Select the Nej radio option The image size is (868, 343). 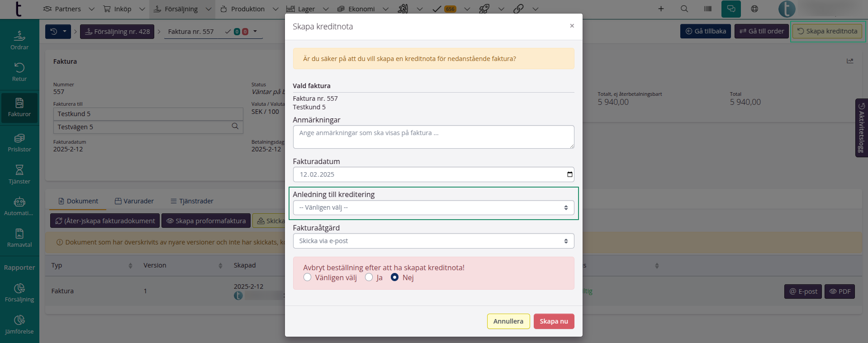point(395,277)
